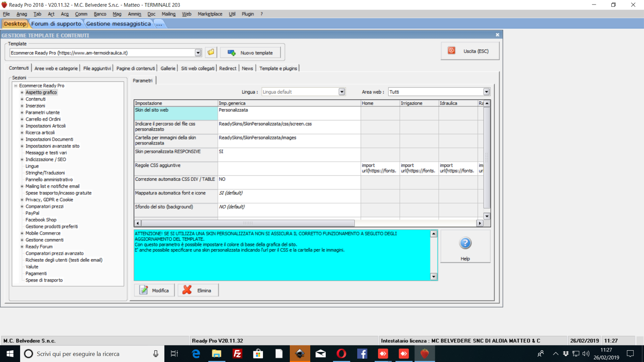Click the Irrigazione column header
Viewport: 644px width, 362px height.
click(419, 103)
